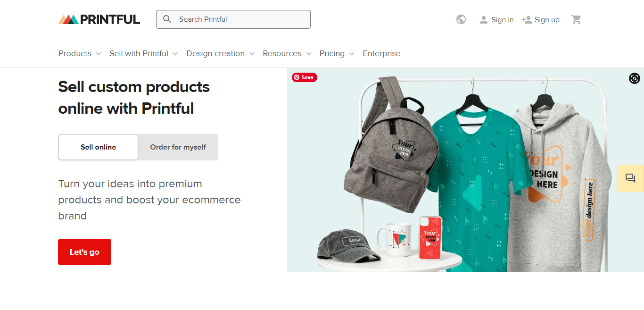
Task: Open the live chat bubble icon
Action: tap(630, 178)
